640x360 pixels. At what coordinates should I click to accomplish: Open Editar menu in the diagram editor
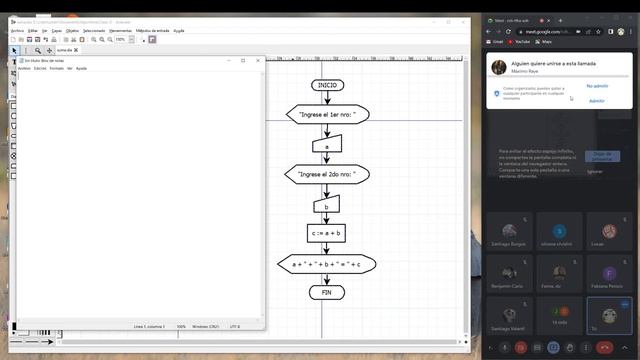click(33, 31)
